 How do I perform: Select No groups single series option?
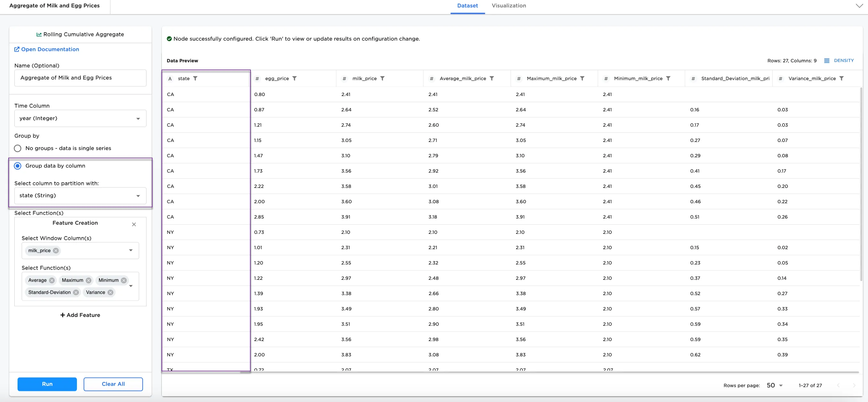pos(18,148)
